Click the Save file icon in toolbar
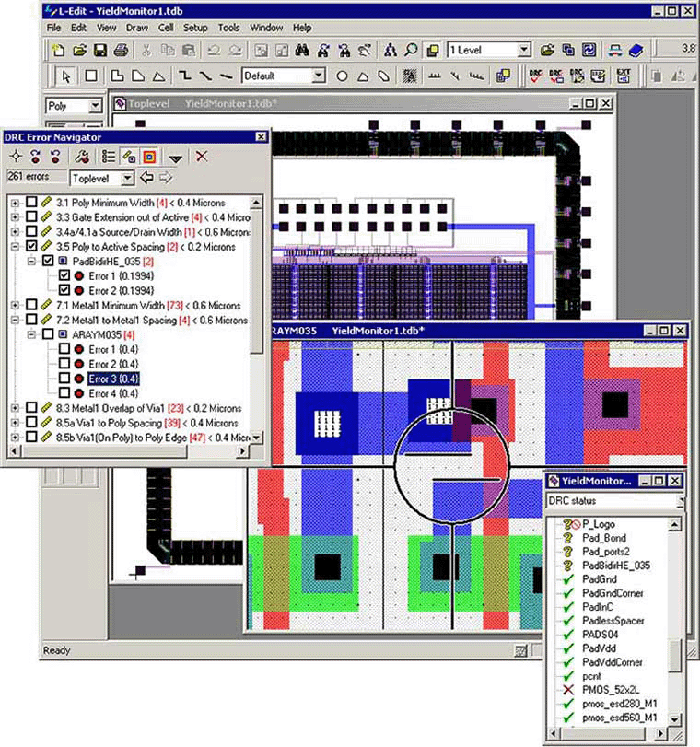This screenshot has width=700, height=747. point(99,50)
